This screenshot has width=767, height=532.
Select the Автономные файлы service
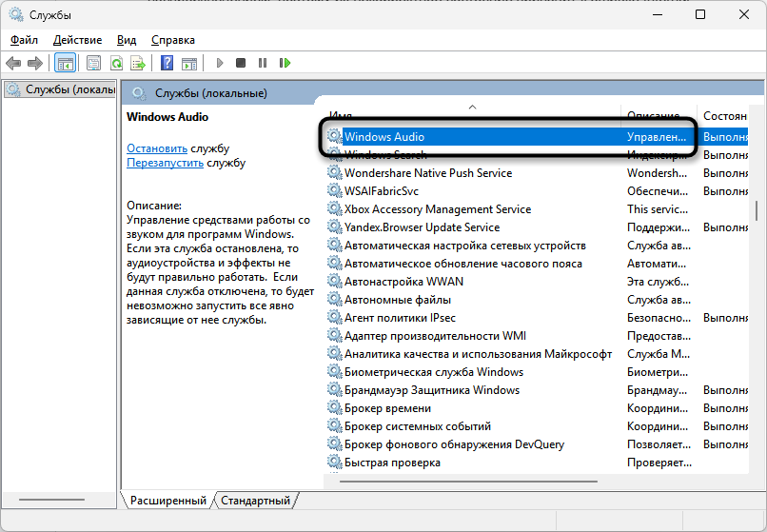pyautogui.click(x=537, y=300)
